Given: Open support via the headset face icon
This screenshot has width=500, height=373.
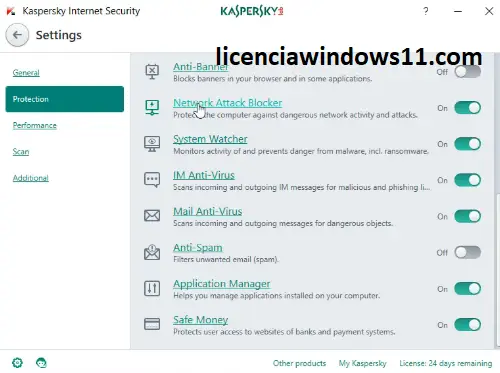Looking at the screenshot, I should (x=41, y=362).
